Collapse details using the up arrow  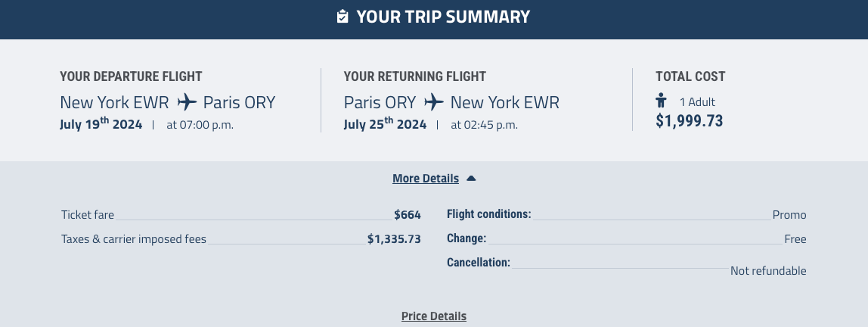(x=471, y=179)
